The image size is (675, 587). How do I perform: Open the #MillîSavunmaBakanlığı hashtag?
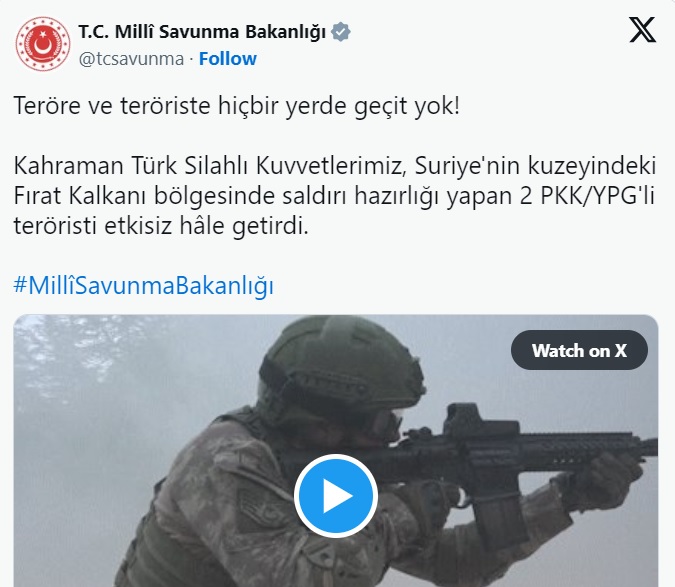[143, 285]
